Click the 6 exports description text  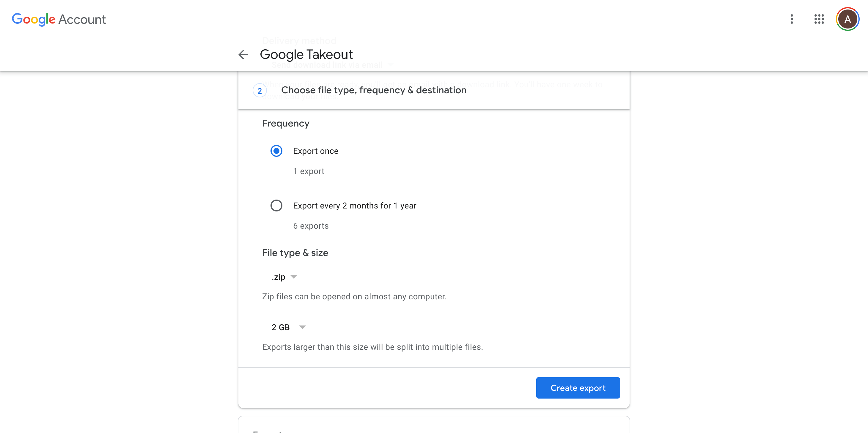tap(311, 226)
